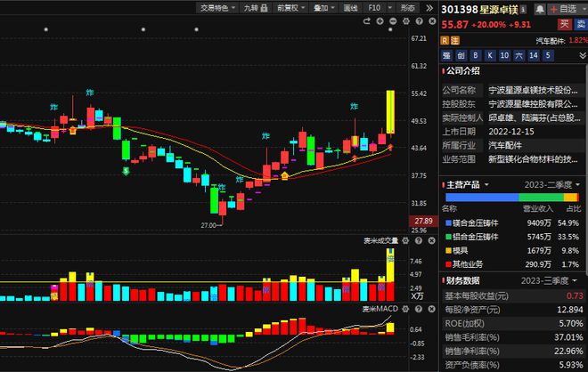Open the 叠加 overlay dropdown
This screenshot has height=372, width=588.
pyautogui.click(x=323, y=7)
